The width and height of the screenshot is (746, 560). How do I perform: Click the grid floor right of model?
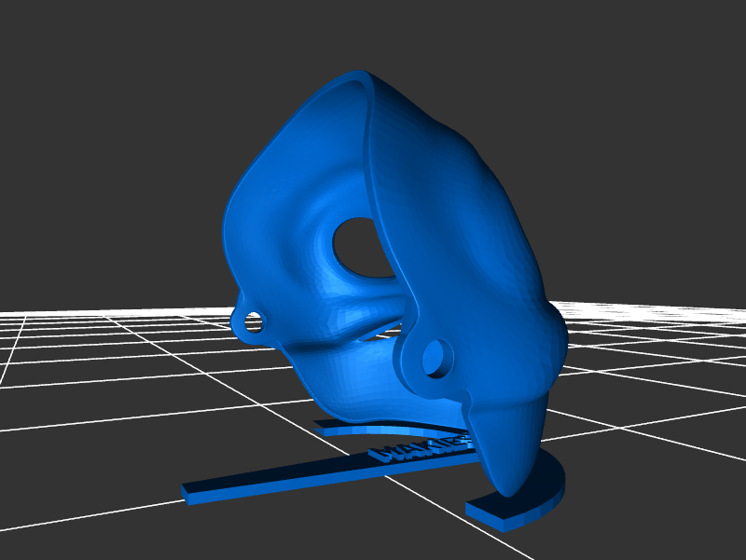tap(653, 373)
